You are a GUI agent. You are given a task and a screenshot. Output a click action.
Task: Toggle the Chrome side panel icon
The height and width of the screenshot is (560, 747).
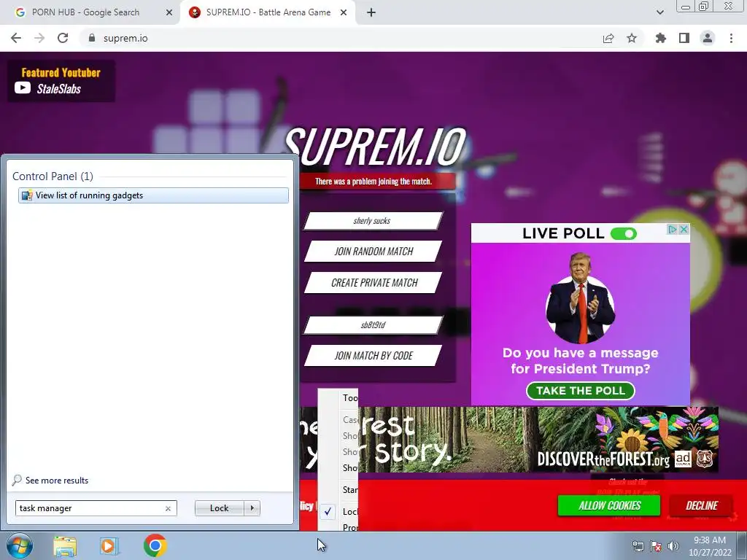(684, 38)
